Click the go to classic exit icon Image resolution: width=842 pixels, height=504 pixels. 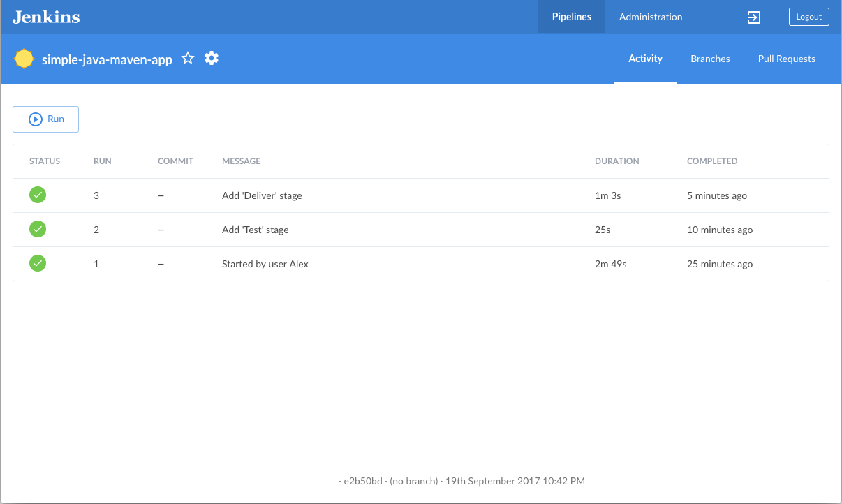754,17
